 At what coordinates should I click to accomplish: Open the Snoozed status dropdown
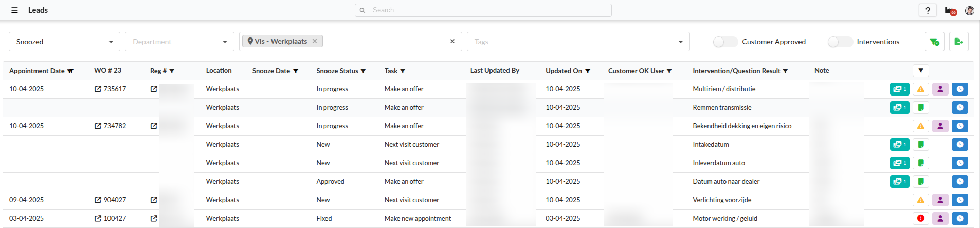coord(64,42)
